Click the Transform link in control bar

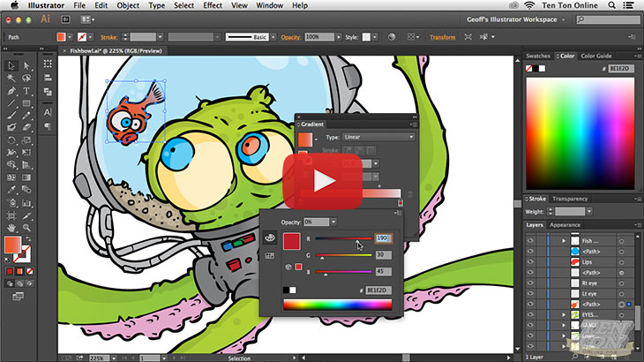point(442,37)
